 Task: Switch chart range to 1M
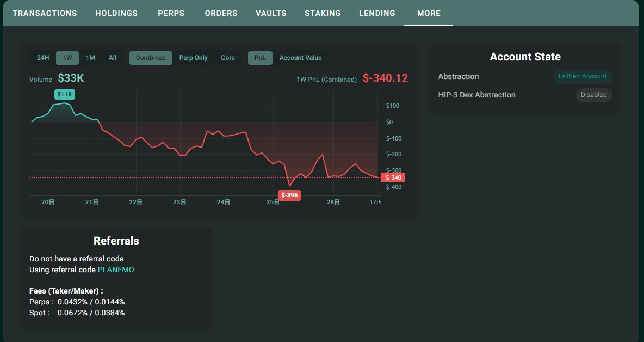coord(90,58)
